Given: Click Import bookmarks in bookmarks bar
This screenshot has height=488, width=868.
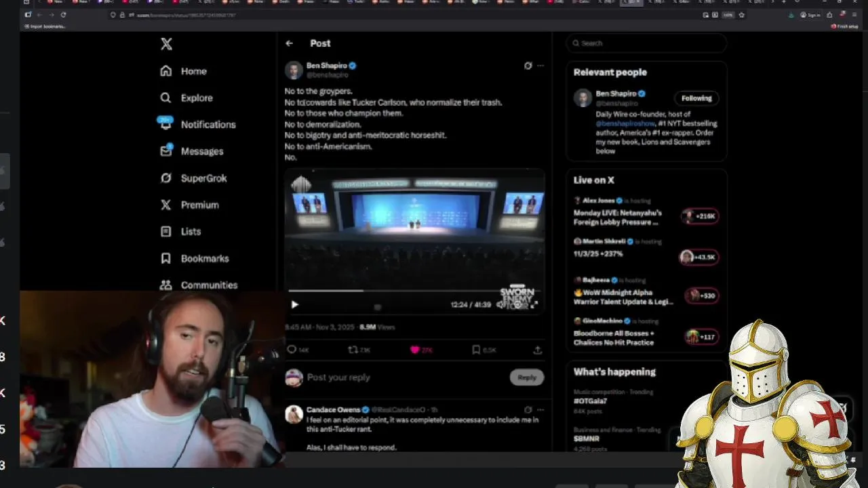Looking at the screenshot, I should click(45, 26).
